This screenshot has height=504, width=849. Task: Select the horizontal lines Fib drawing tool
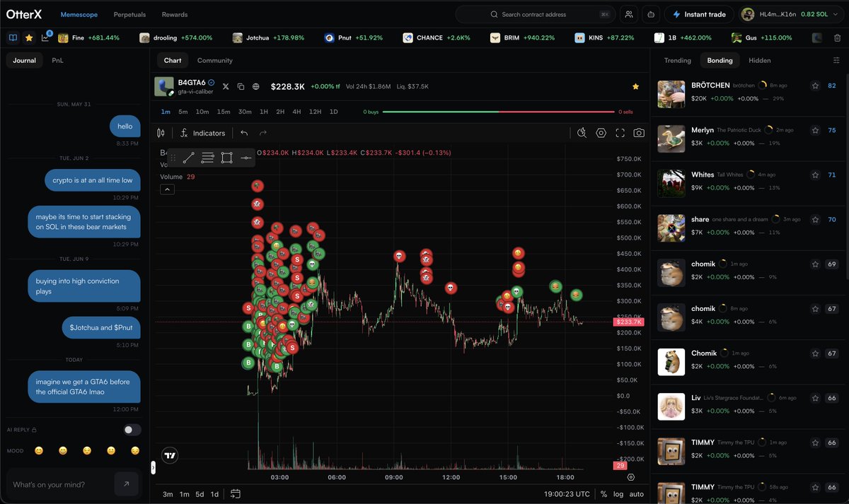[x=207, y=158]
